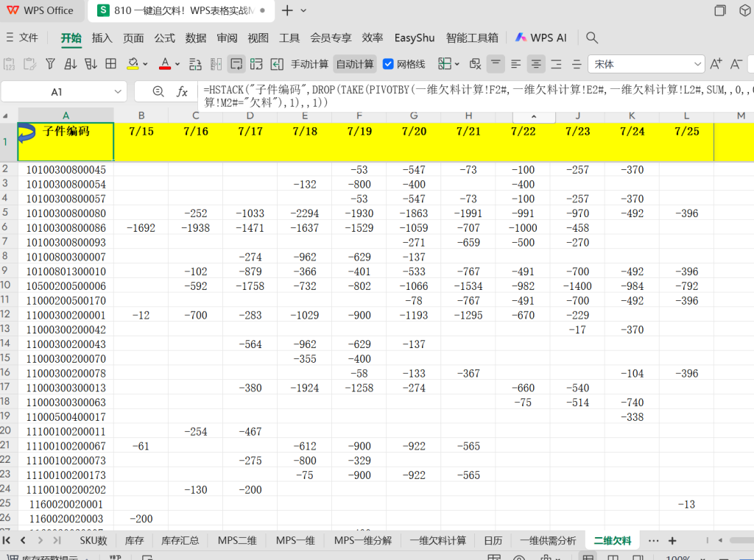The image size is (754, 560).
Task: Click the new tab plus button
Action: pos(287,10)
